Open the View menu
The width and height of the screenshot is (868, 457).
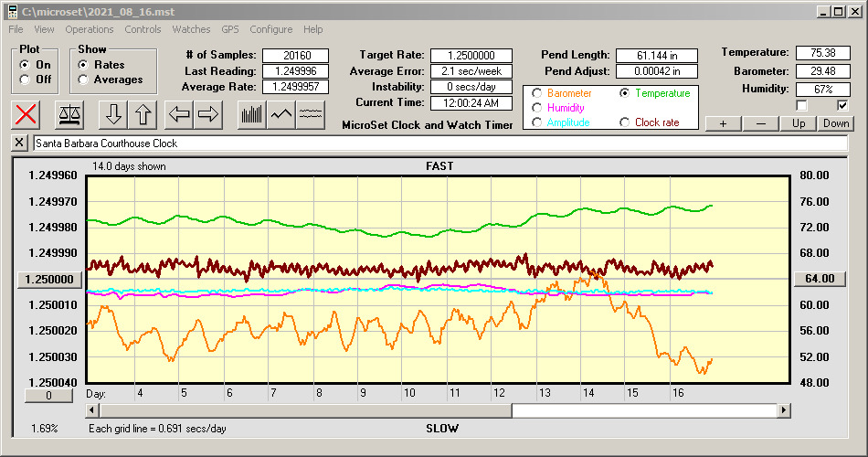coord(44,29)
